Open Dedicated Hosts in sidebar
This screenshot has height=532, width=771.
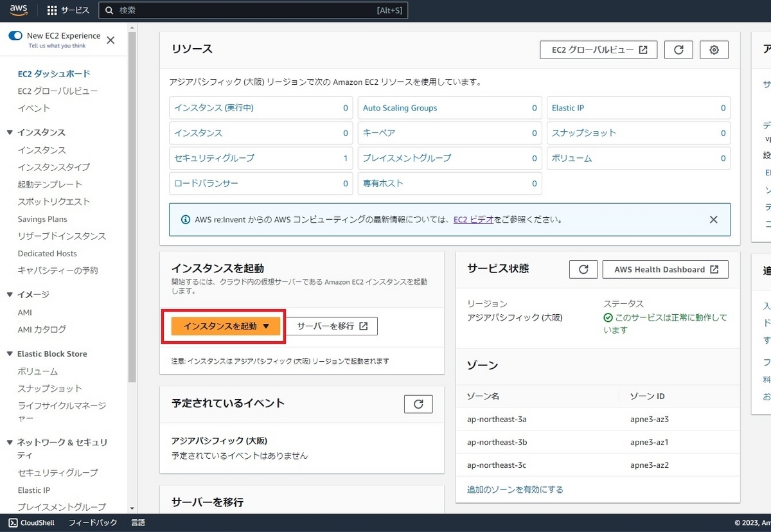[47, 254]
